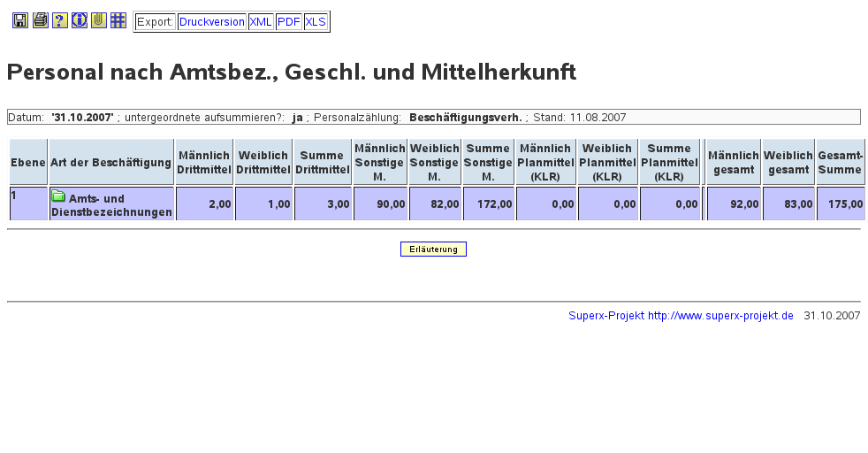
Task: Export the report as XLS
Action: tap(316, 22)
